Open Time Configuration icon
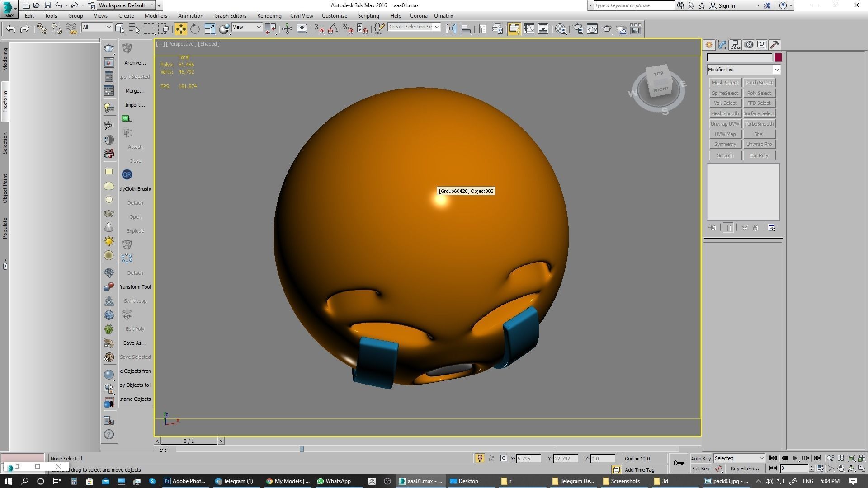Viewport: 868px width, 488px height. pos(820,469)
